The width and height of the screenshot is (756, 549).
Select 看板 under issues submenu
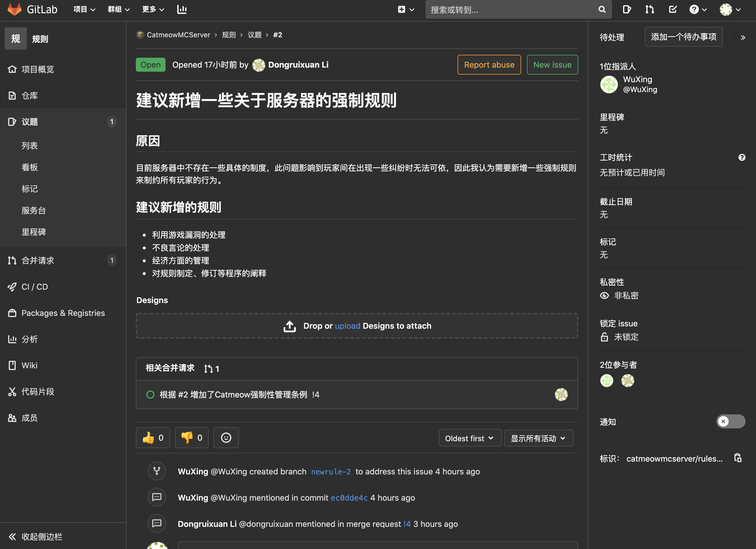click(30, 167)
